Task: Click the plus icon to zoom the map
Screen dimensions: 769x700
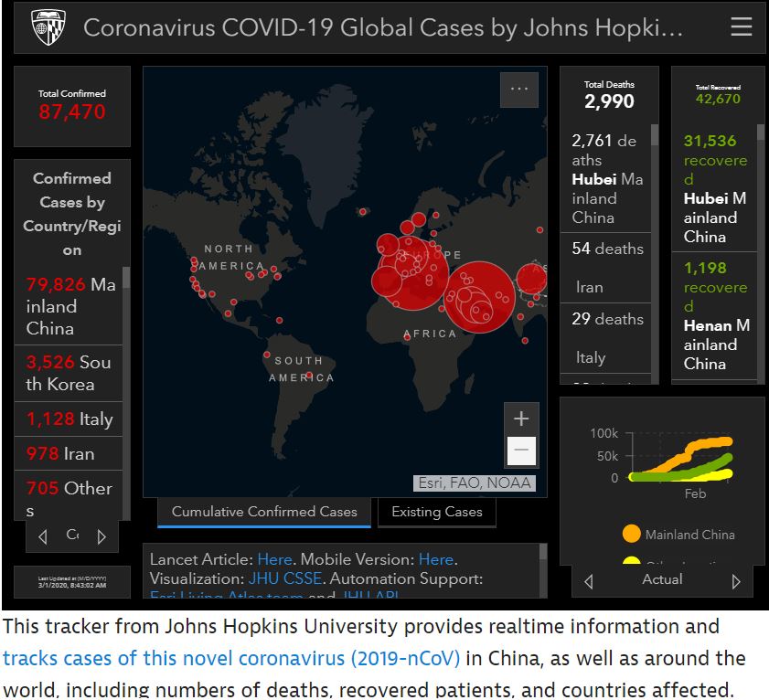Action: pyautogui.click(x=520, y=419)
